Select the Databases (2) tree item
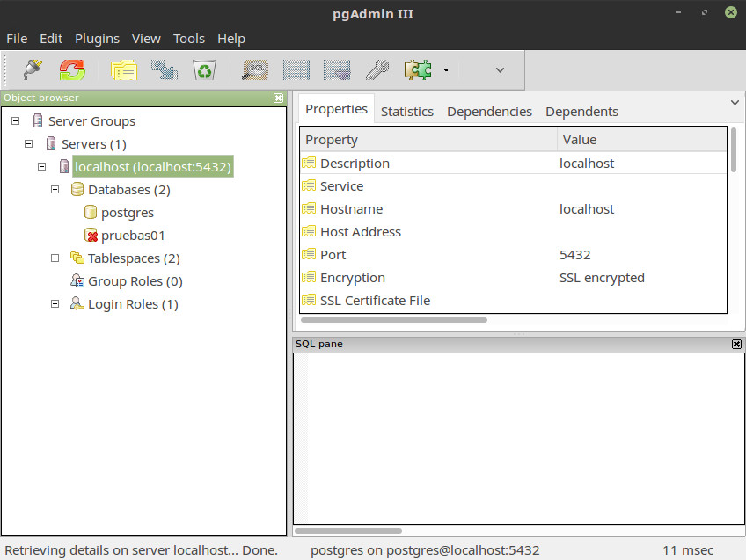 [129, 190]
